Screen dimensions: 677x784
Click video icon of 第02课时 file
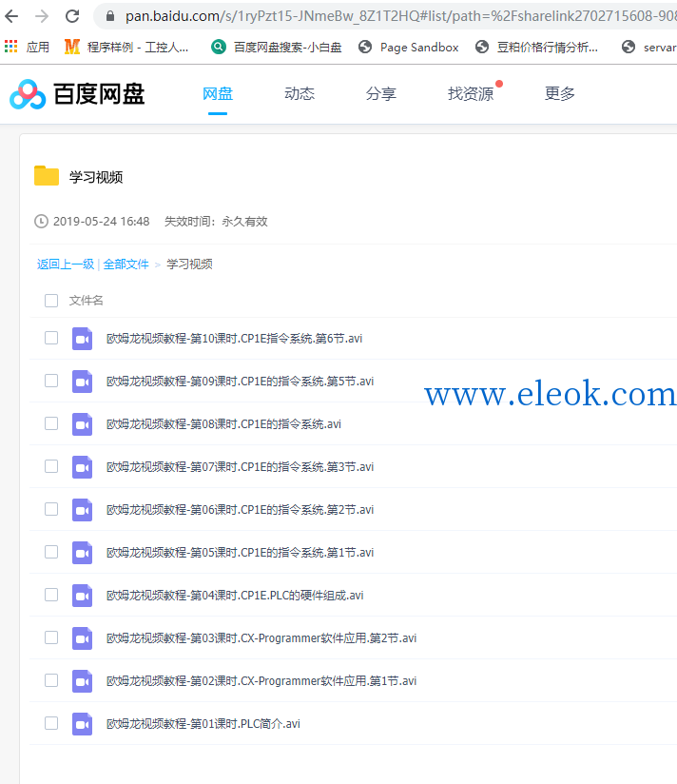pos(82,681)
